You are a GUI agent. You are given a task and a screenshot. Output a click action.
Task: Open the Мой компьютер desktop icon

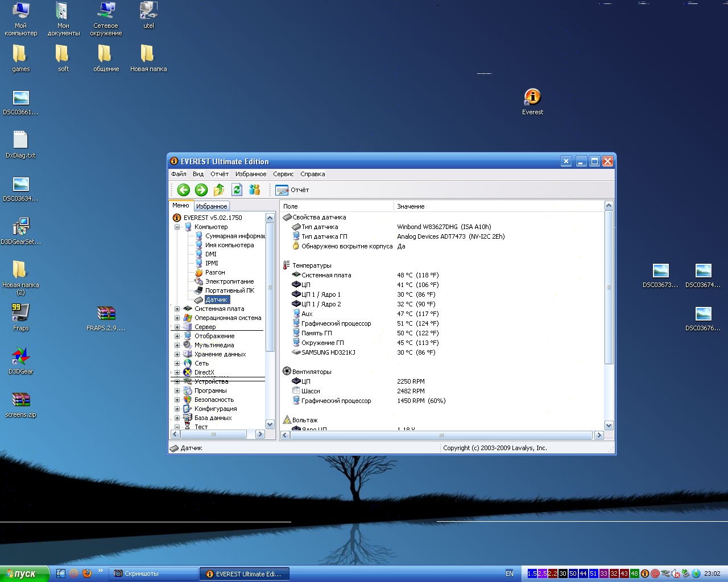21,19
